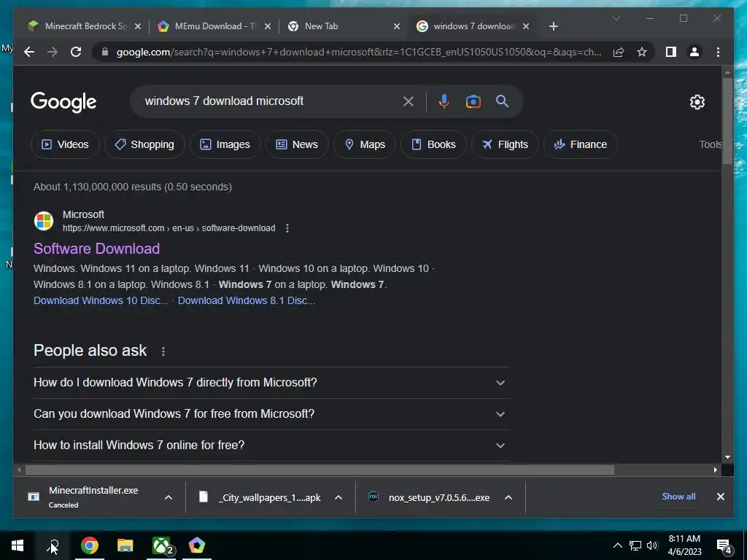The width and height of the screenshot is (747, 560).
Task: Share this page via the address bar icon
Action: coord(619,52)
